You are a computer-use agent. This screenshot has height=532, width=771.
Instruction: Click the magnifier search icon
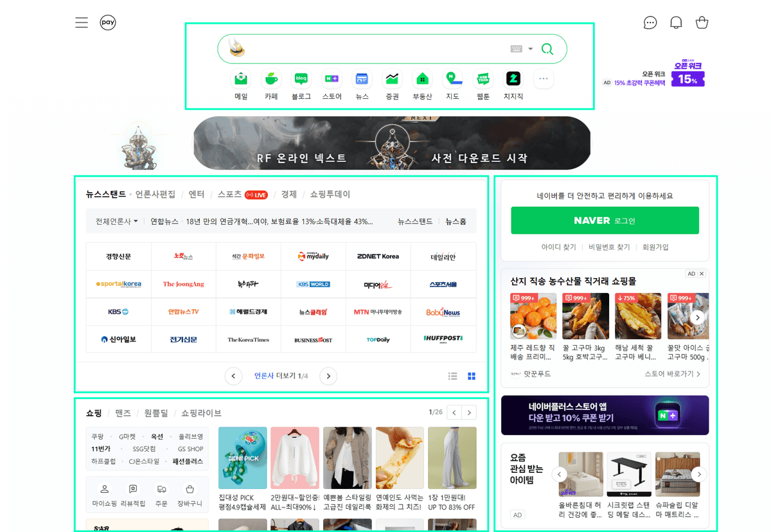click(547, 49)
